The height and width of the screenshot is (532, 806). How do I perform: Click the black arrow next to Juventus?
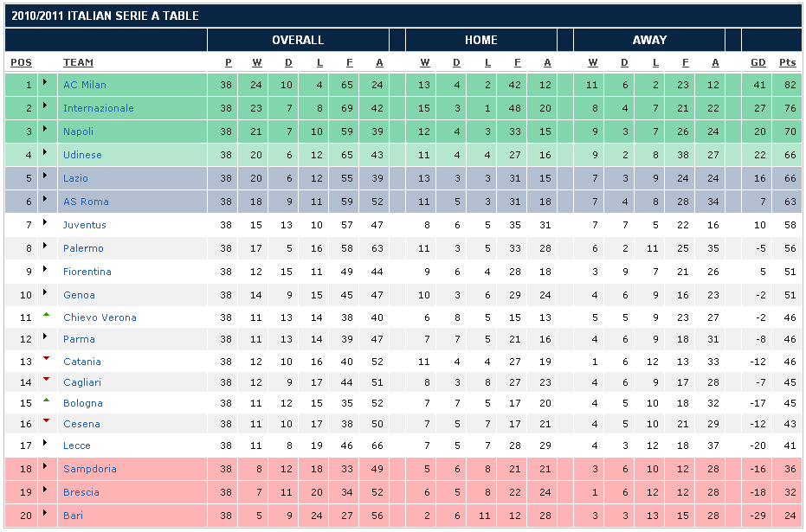[x=45, y=225]
